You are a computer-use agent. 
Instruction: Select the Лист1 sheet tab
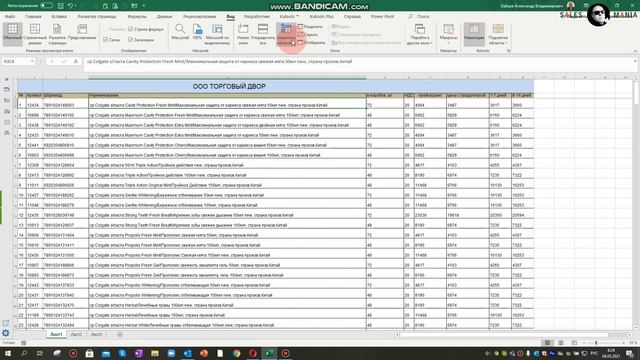tap(56, 334)
